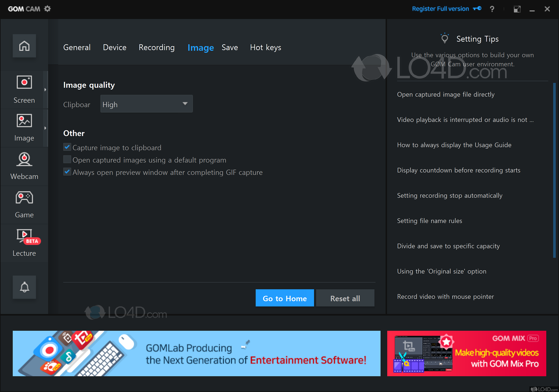
Task: Open the Setting file name rules tip
Action: pos(429,221)
